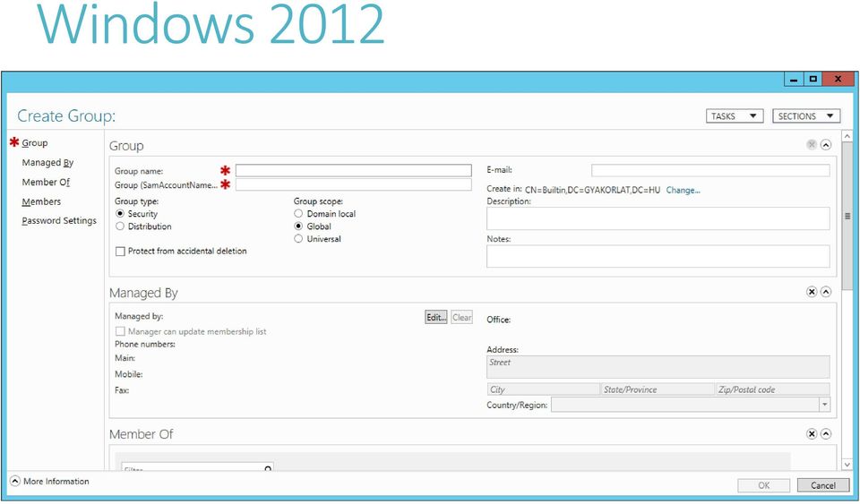Focus the E-mail text field
This screenshot has height=504, width=860.
(x=710, y=170)
